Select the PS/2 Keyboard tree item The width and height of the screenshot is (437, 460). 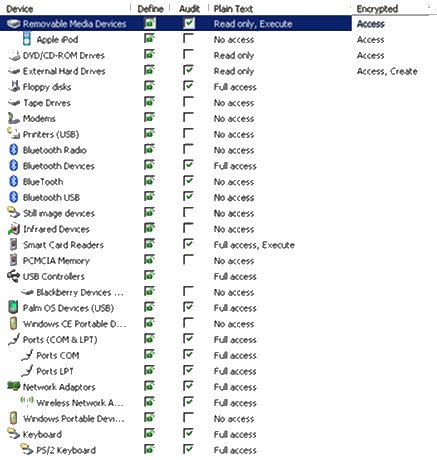pos(66,450)
